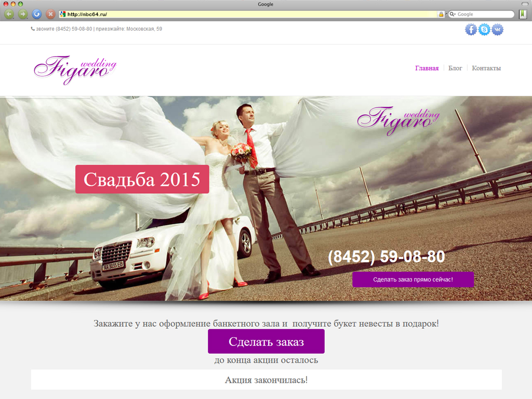This screenshot has height=399, width=532.
Task: Click the large 'Сделать заказ' button
Action: coord(266,341)
